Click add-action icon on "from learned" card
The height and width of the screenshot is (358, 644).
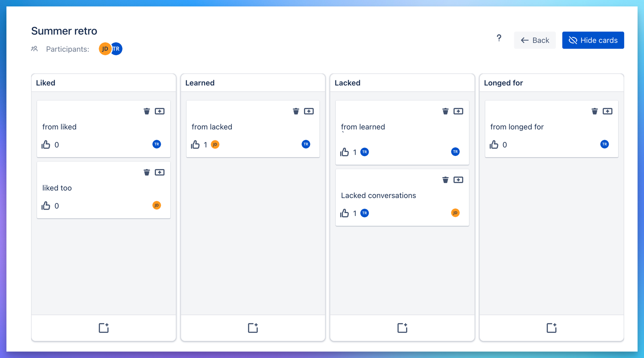[x=458, y=111]
